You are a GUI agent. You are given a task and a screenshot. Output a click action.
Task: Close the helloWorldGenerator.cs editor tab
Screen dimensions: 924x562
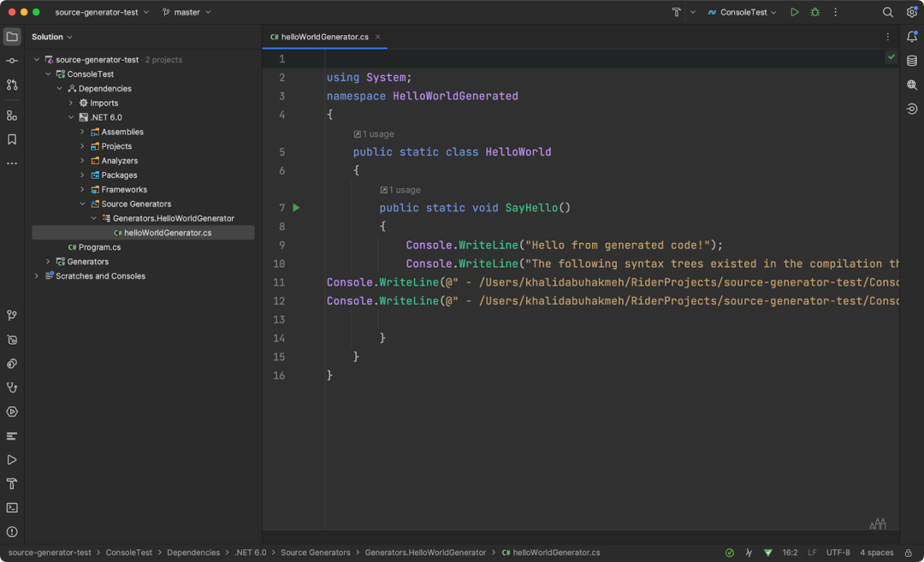coord(378,37)
